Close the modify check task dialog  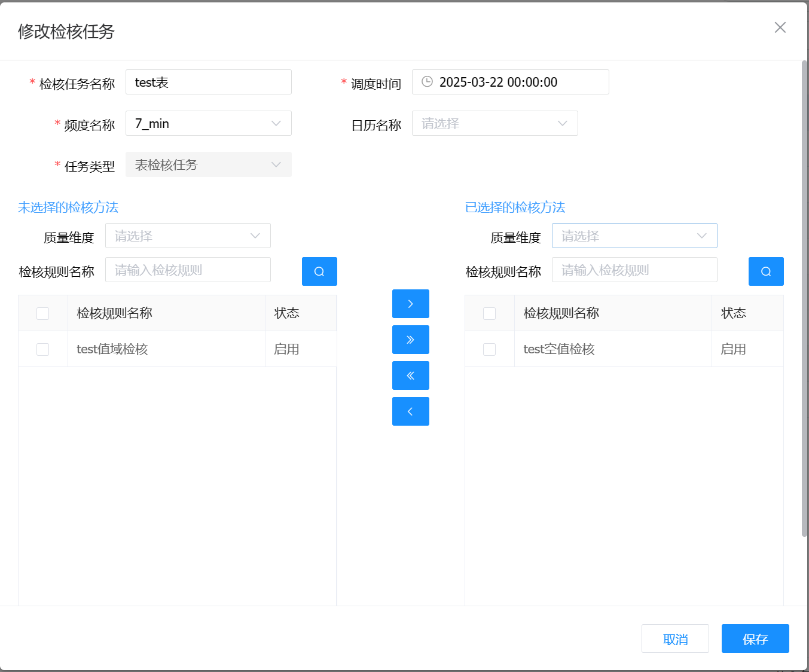780,28
